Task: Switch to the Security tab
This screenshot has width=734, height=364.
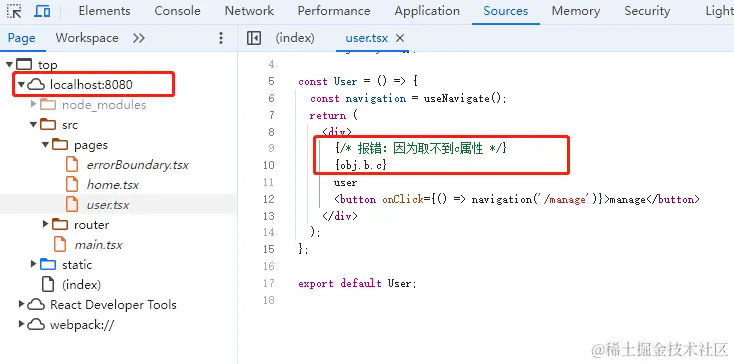Action: (x=647, y=11)
